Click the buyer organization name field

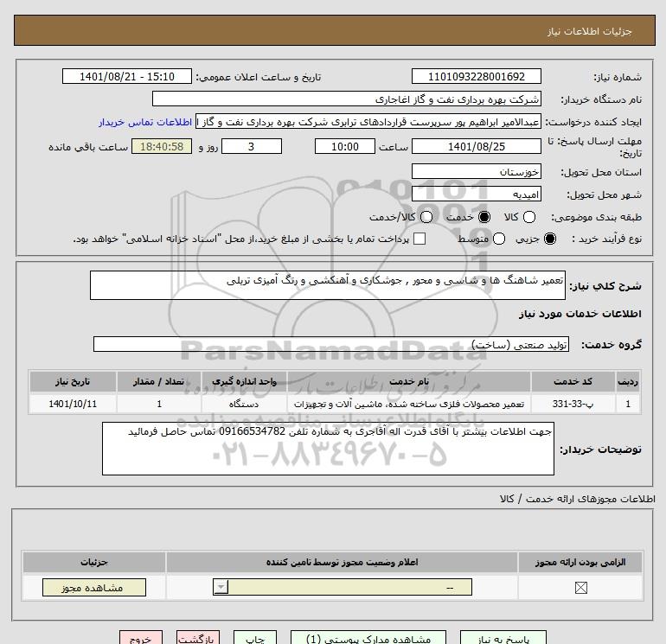347,99
